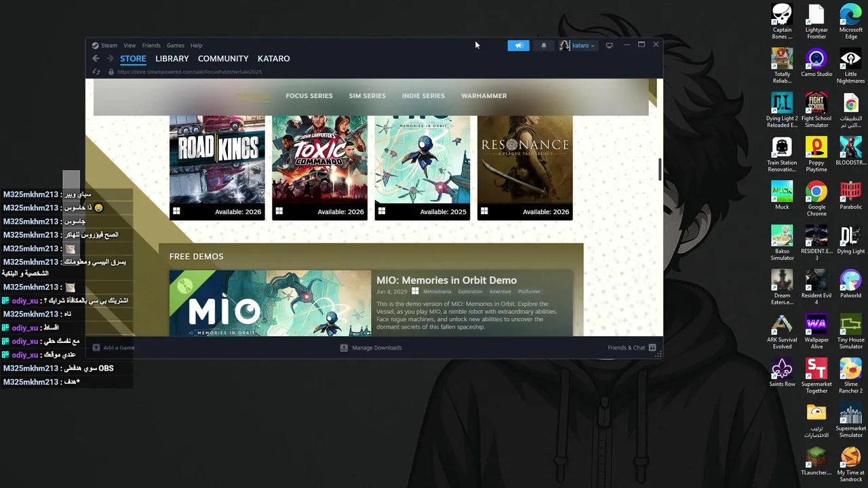Open the Toxic Commando game capsule

(319, 167)
